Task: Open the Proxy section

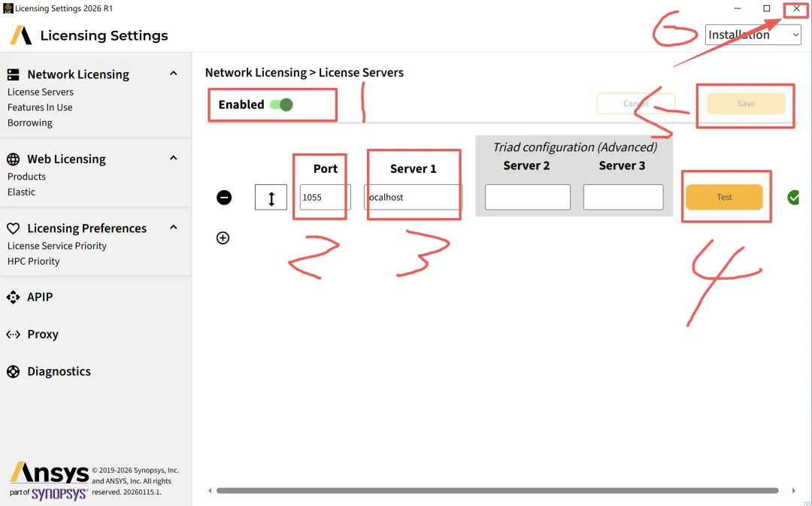Action: click(42, 335)
